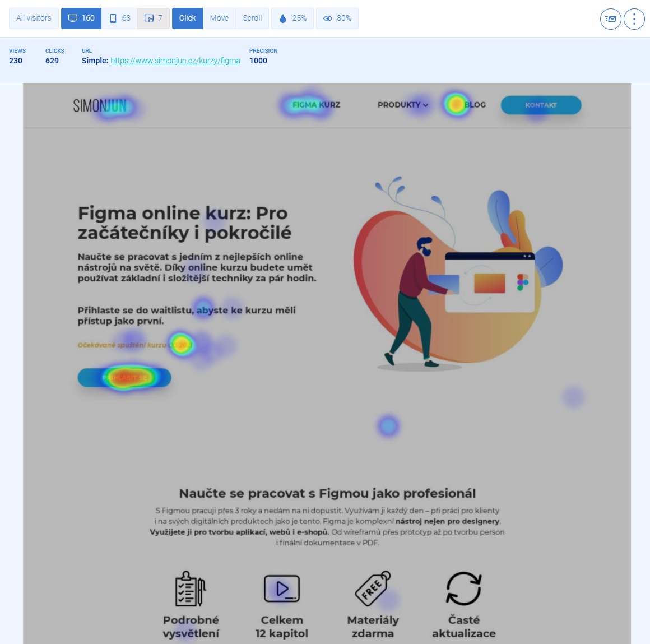Expand the PRODUKTY dropdown menu
This screenshot has width=650, height=644.
click(402, 105)
